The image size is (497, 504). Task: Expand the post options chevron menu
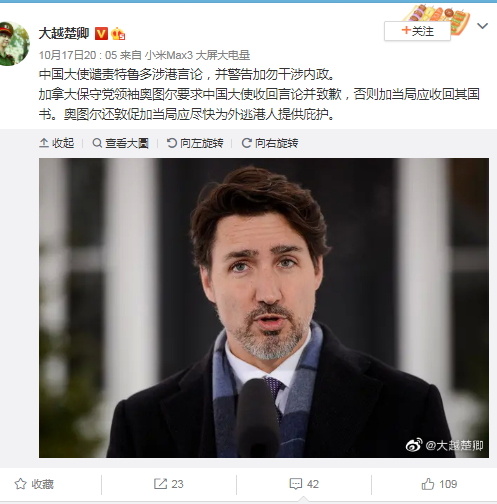coord(482,26)
